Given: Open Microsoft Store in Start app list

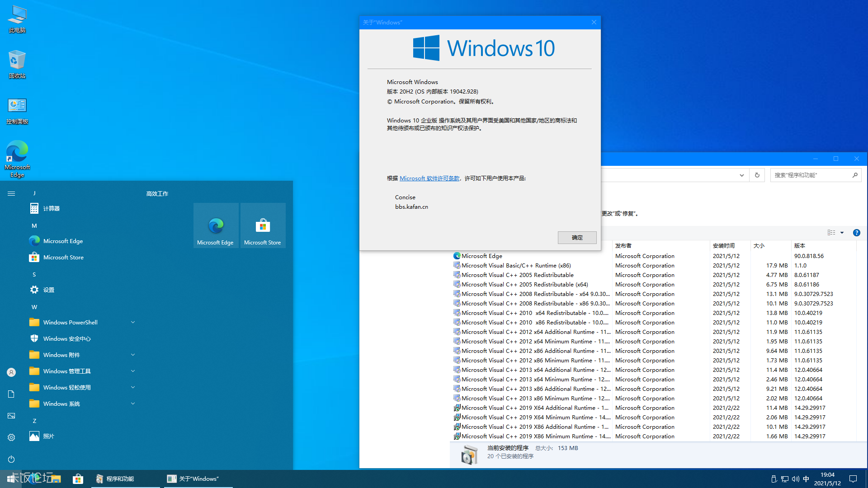Looking at the screenshot, I should [x=81, y=257].
